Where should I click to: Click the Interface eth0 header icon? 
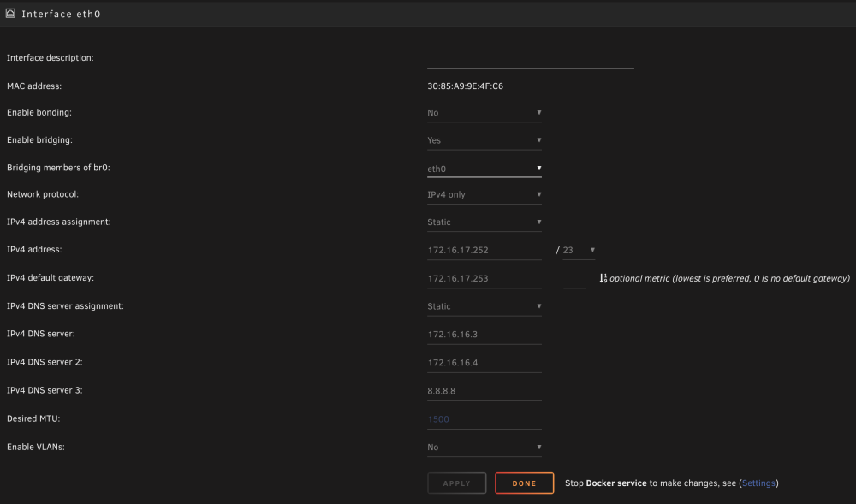pyautogui.click(x=10, y=14)
